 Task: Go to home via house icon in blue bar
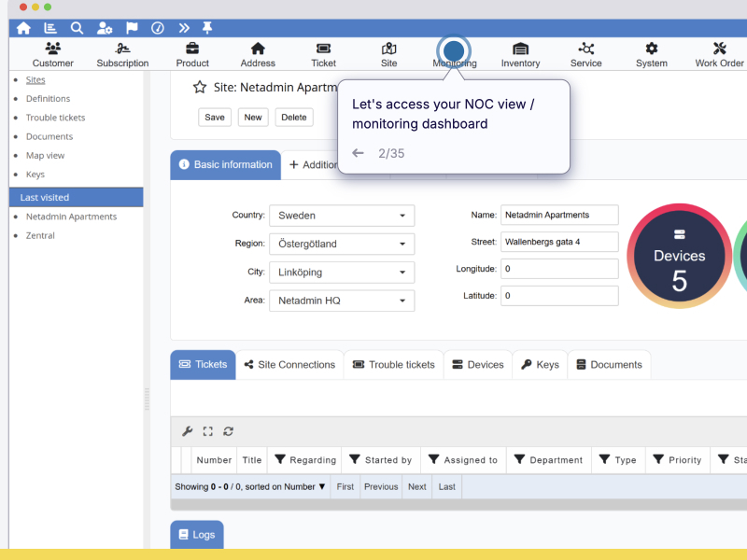pyautogui.click(x=23, y=28)
